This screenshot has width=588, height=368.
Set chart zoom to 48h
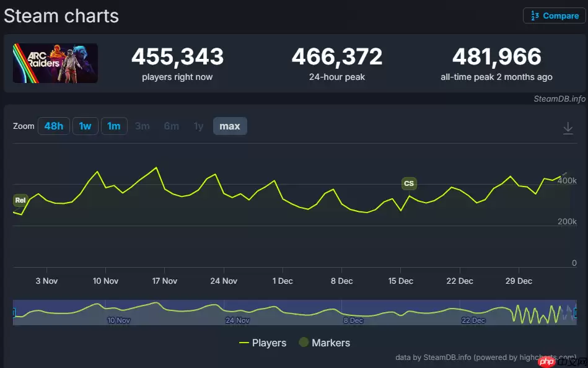[x=54, y=126]
